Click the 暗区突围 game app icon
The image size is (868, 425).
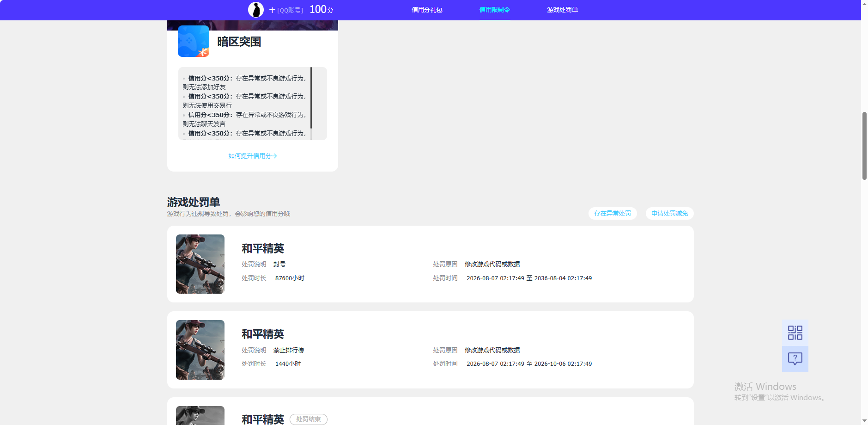click(194, 41)
